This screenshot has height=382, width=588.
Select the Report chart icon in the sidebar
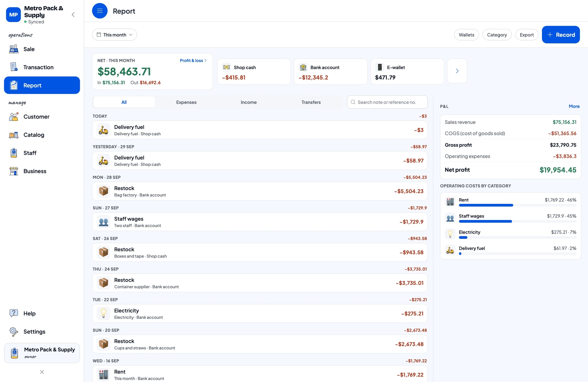pos(14,85)
